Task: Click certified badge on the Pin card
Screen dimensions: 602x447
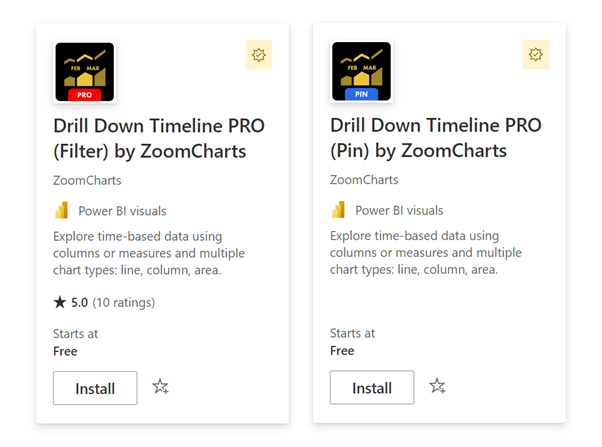Action: pyautogui.click(x=536, y=55)
